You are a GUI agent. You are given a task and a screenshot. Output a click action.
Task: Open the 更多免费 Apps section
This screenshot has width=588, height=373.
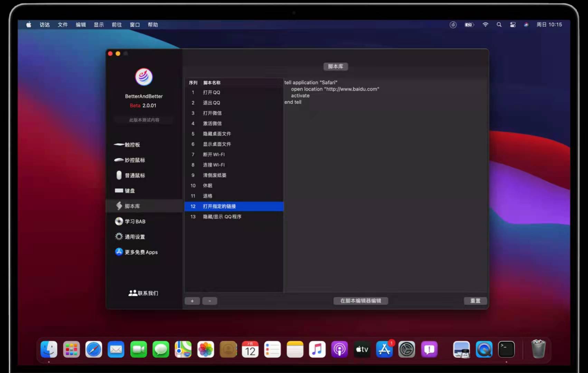pyautogui.click(x=141, y=252)
